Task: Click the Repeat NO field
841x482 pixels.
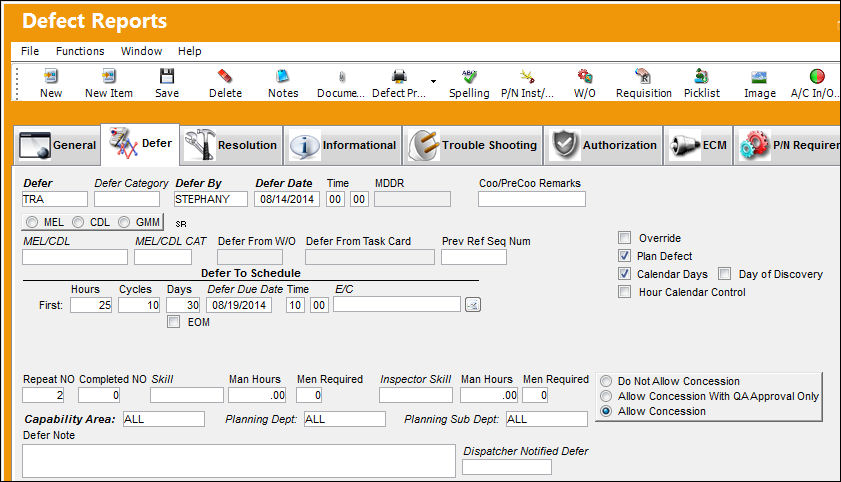Action: pos(43,396)
